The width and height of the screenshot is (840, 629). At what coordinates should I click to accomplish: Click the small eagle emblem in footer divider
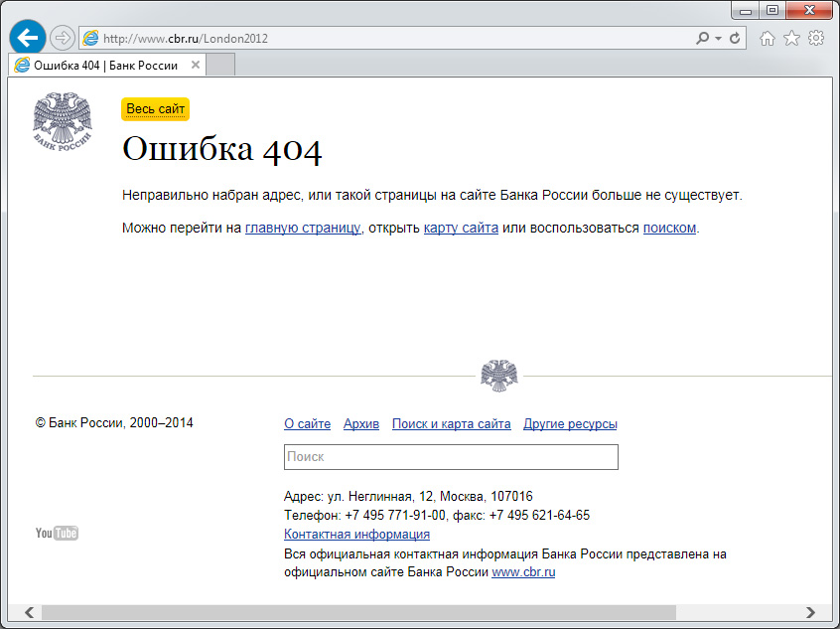pyautogui.click(x=498, y=376)
